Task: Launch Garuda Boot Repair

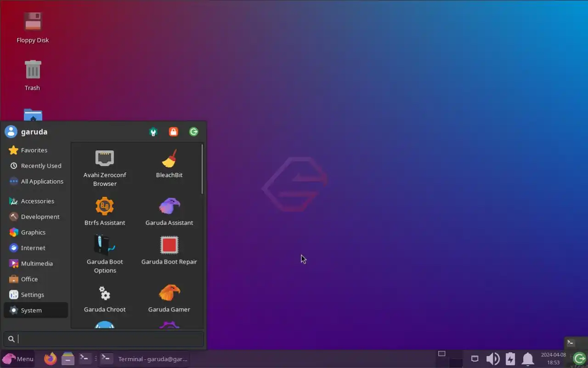Action: click(169, 250)
